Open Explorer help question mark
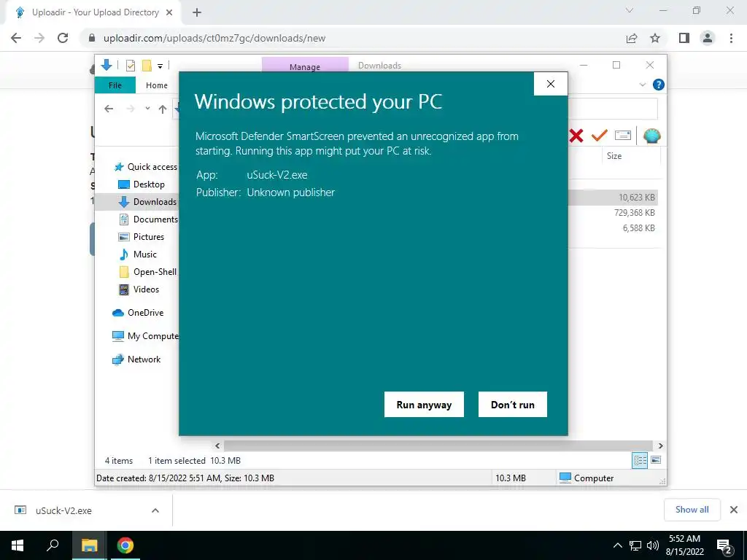This screenshot has width=747, height=560. [x=659, y=85]
